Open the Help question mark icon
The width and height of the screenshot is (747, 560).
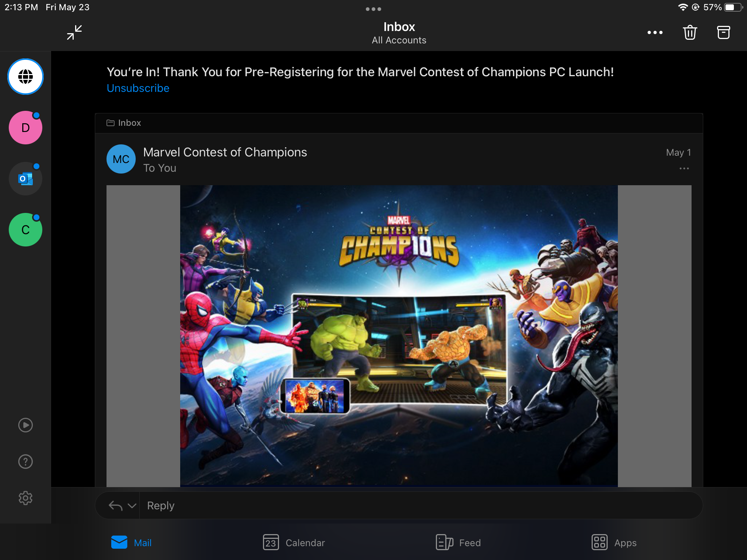tap(26, 462)
